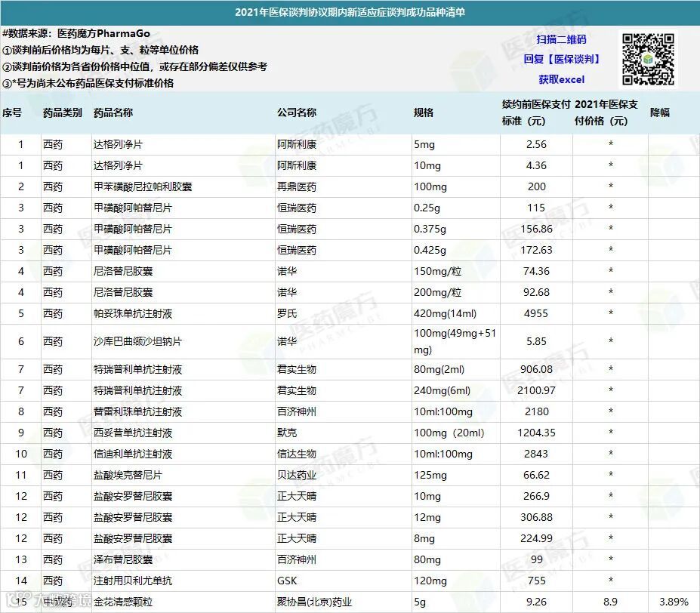The height and width of the screenshot is (613, 700).
Task: Click the '药品类别' column header
Action: pyautogui.click(x=63, y=112)
